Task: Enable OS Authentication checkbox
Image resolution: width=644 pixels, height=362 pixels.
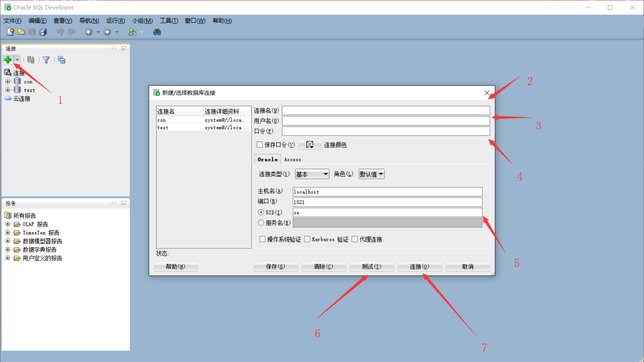Action: click(x=262, y=239)
